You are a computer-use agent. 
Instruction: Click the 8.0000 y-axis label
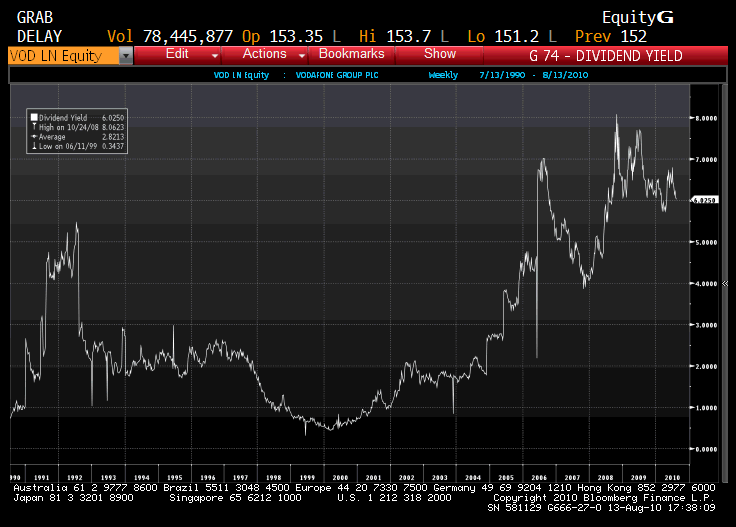click(706, 118)
